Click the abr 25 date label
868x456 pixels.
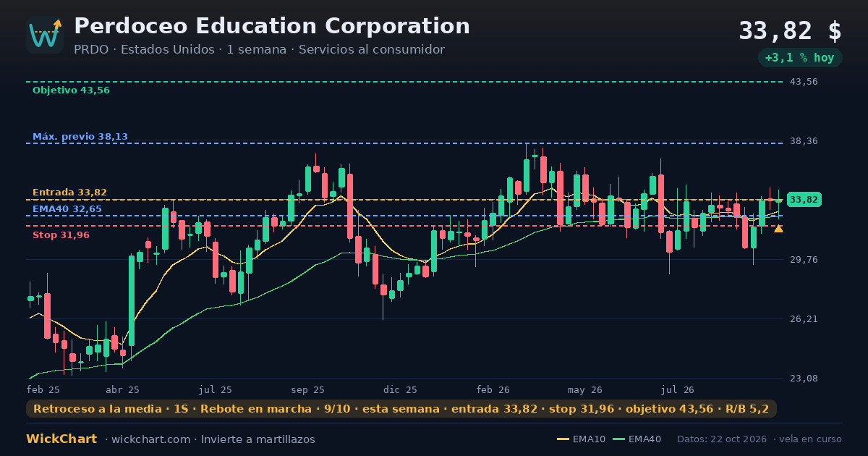[122, 389]
